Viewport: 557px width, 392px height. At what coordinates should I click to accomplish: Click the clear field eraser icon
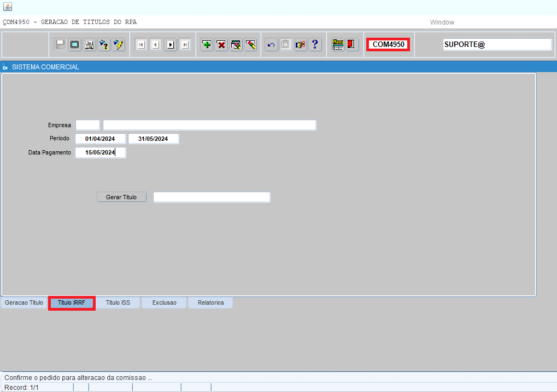[x=251, y=45]
